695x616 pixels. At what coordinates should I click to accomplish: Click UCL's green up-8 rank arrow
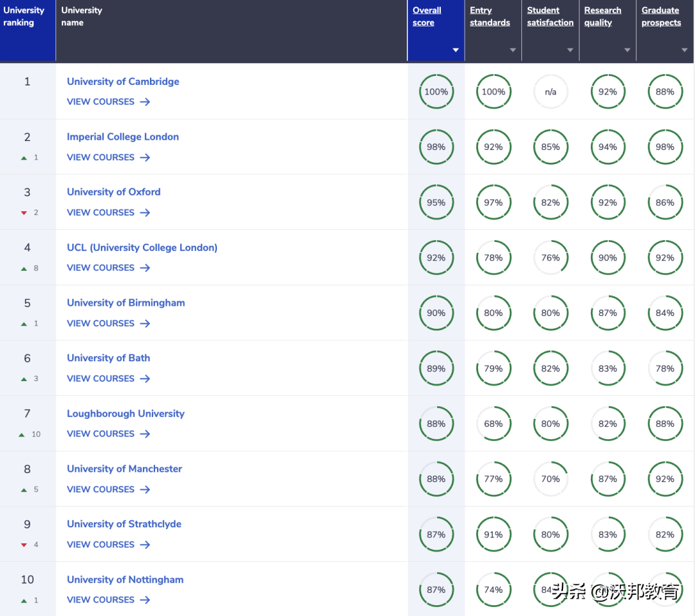coord(24,268)
